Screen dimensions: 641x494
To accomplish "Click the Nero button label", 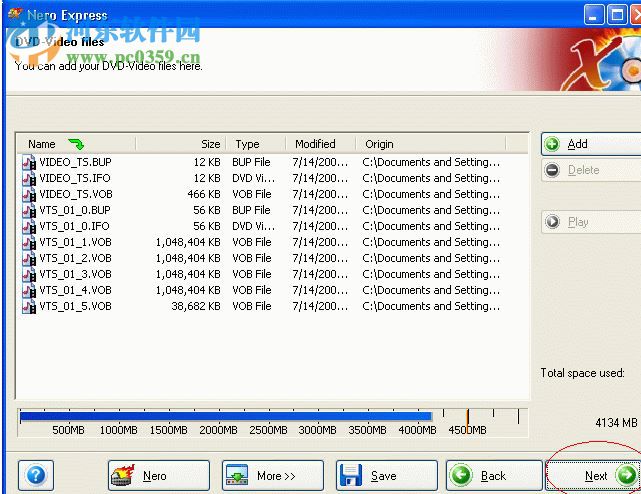I will [155, 476].
